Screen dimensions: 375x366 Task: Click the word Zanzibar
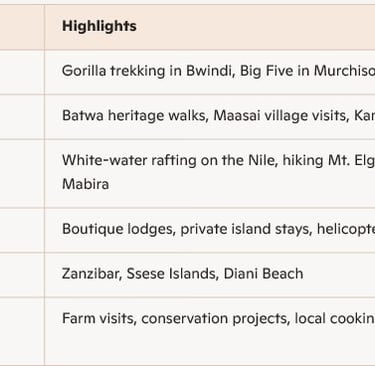tap(91, 274)
